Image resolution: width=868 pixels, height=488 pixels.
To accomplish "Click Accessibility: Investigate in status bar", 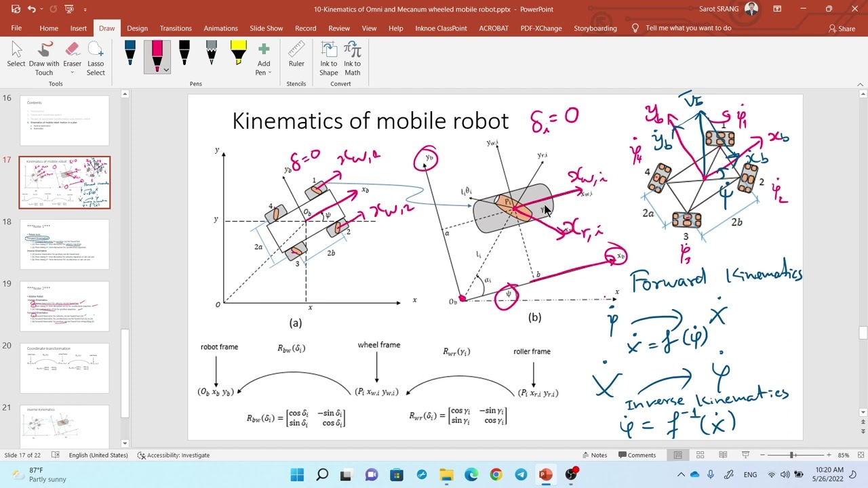I will (x=174, y=455).
